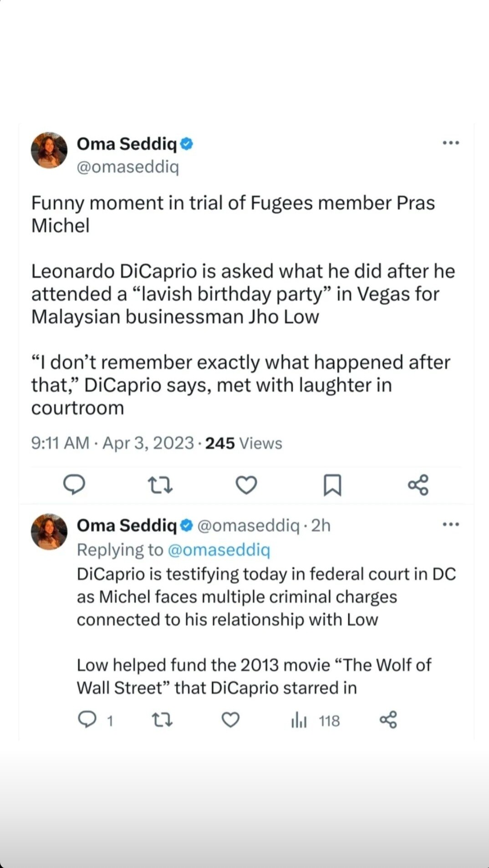Click the @omaseddiq mention in Replying to
Viewport: 489px width, 868px height.
pyautogui.click(x=219, y=550)
